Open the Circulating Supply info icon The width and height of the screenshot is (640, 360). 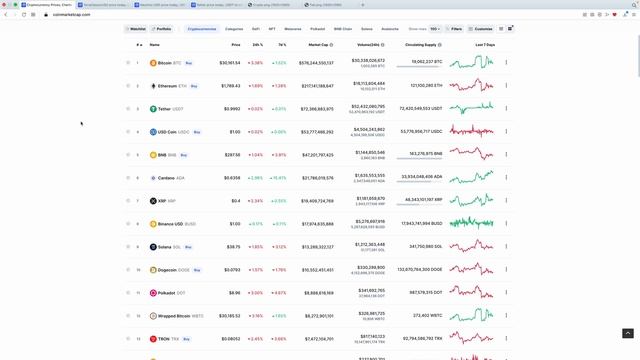[x=440, y=45]
